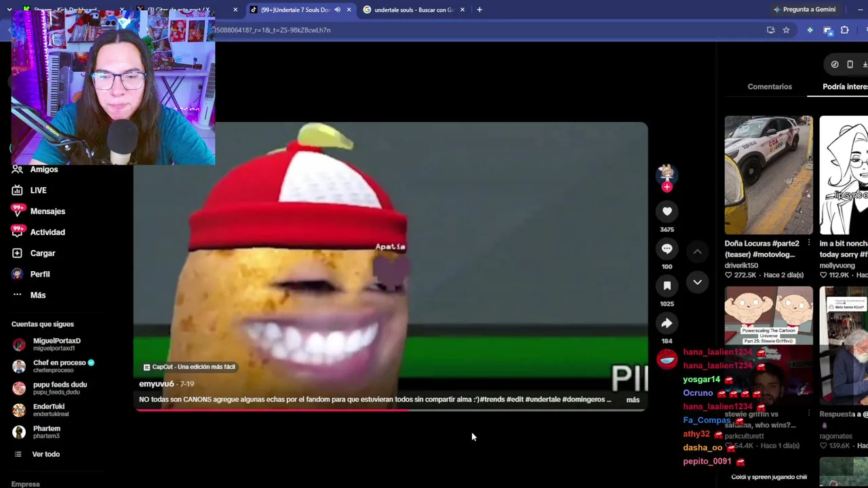The image size is (868, 488).
Task: Click the Cuentas que sigues heading
Action: (43, 324)
